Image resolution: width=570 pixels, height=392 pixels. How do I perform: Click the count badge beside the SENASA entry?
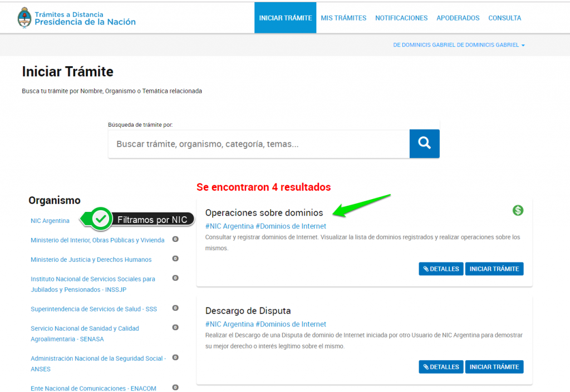pyautogui.click(x=175, y=328)
